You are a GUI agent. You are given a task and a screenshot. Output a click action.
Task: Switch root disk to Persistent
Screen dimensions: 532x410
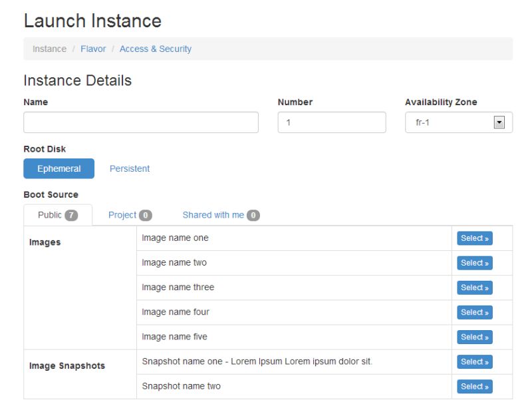[129, 168]
